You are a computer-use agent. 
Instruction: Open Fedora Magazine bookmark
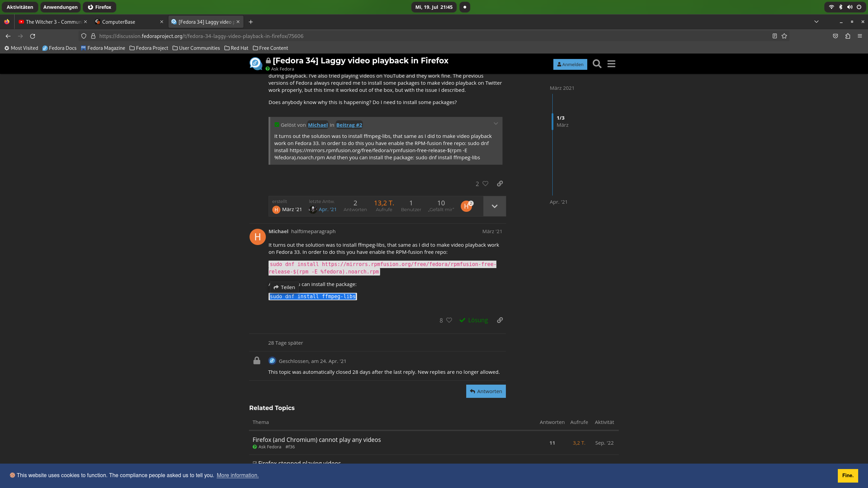point(103,48)
